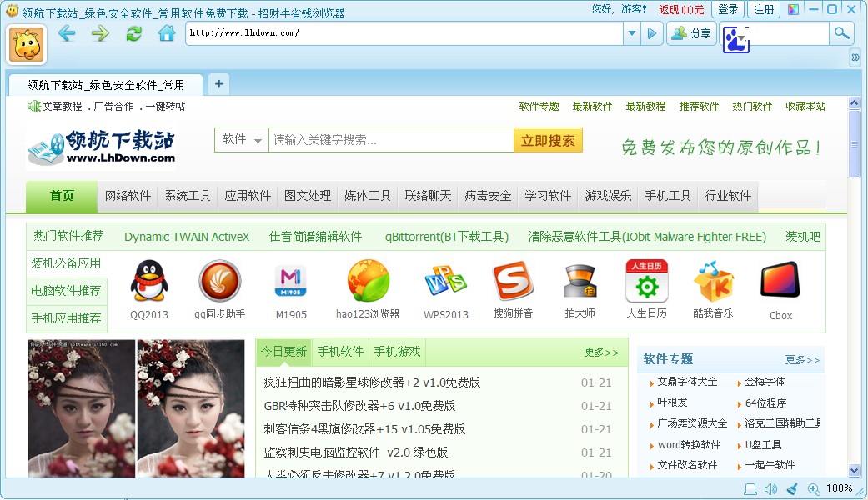
Task: Switch to the 手机游戏 tab
Action: pyautogui.click(x=398, y=352)
